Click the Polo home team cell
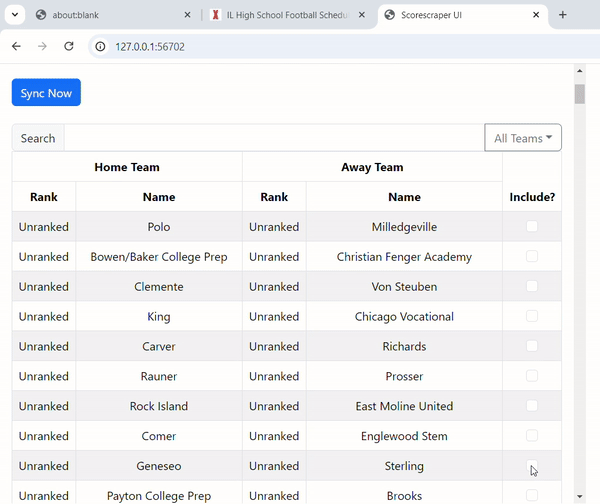Viewport: 600px width, 504px height. 159,227
